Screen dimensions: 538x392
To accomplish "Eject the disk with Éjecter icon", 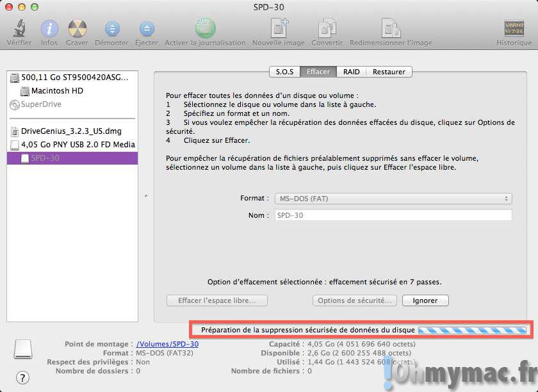I will tap(147, 29).
